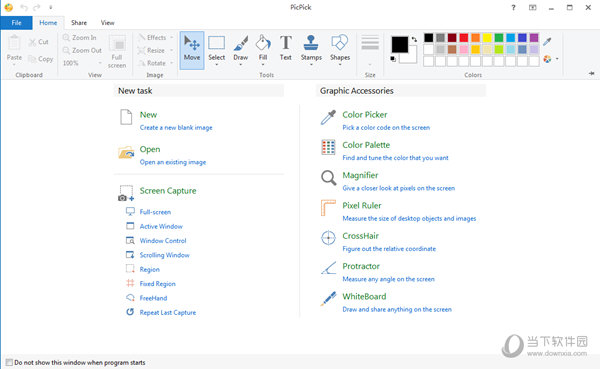This screenshot has height=369, width=600.
Task: Click the Paste clipboard icon
Action: pos(14,43)
